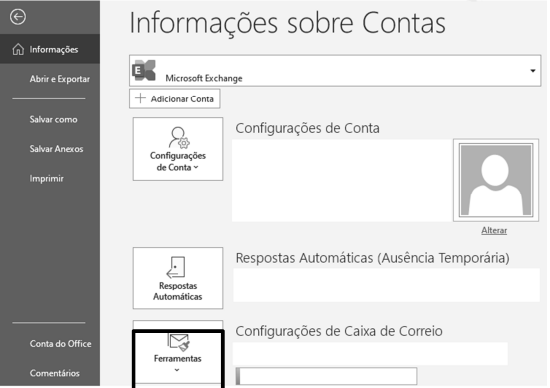The height and width of the screenshot is (388, 550).
Task: Choose Imprimir in the sidebar
Action: click(x=46, y=179)
